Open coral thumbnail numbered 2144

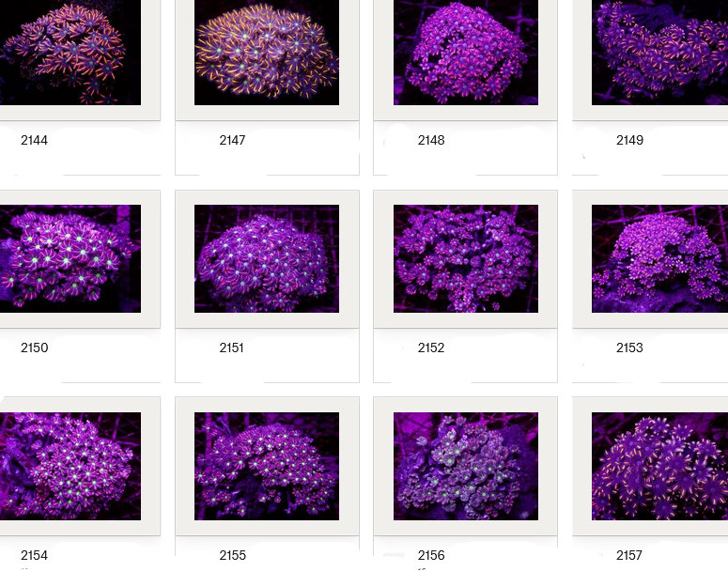point(70,53)
